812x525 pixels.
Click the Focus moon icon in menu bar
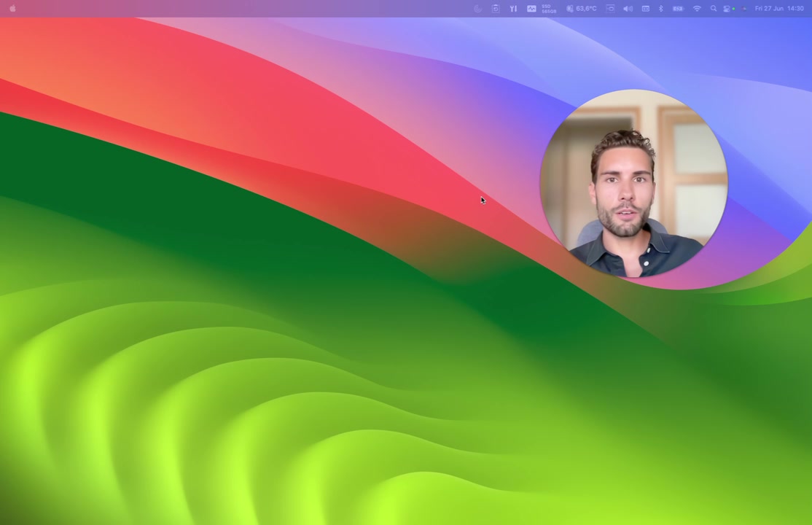point(478,8)
